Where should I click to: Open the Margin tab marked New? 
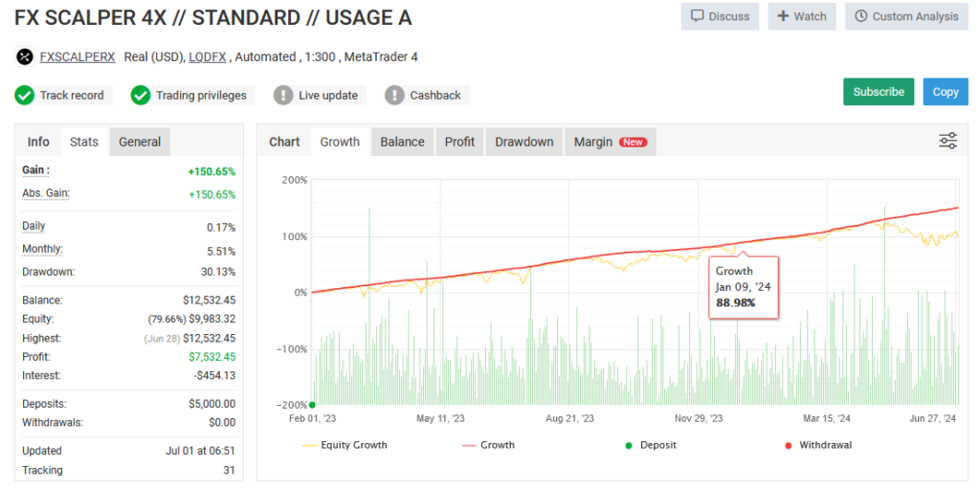[610, 142]
